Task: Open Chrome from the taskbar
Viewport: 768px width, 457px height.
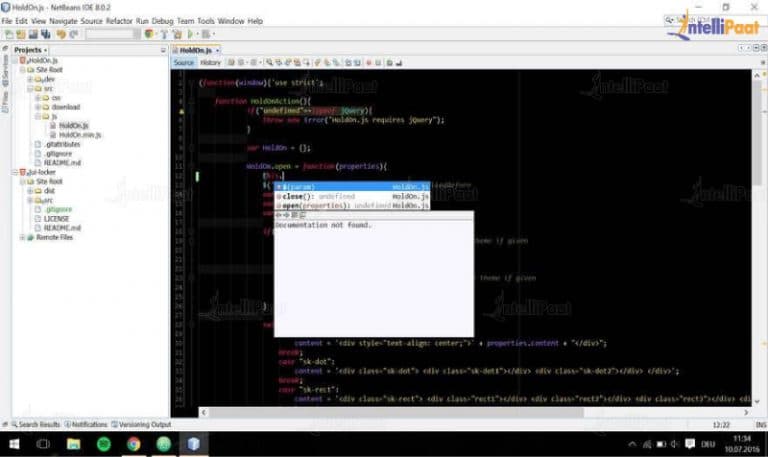Action: pos(133,444)
